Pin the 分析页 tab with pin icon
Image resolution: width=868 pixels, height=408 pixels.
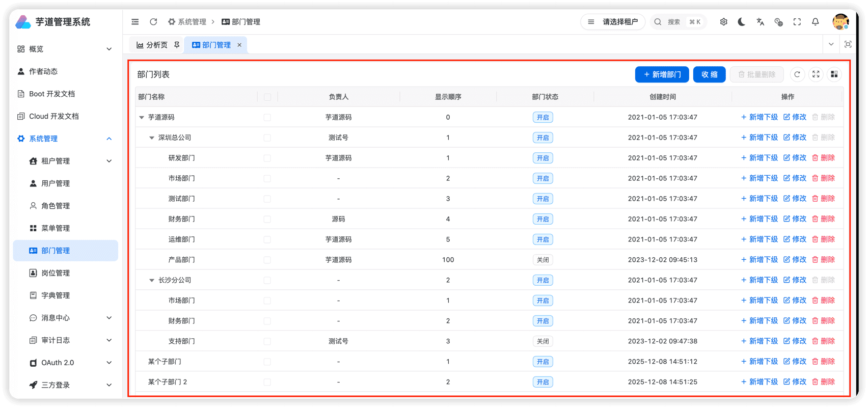pos(177,45)
